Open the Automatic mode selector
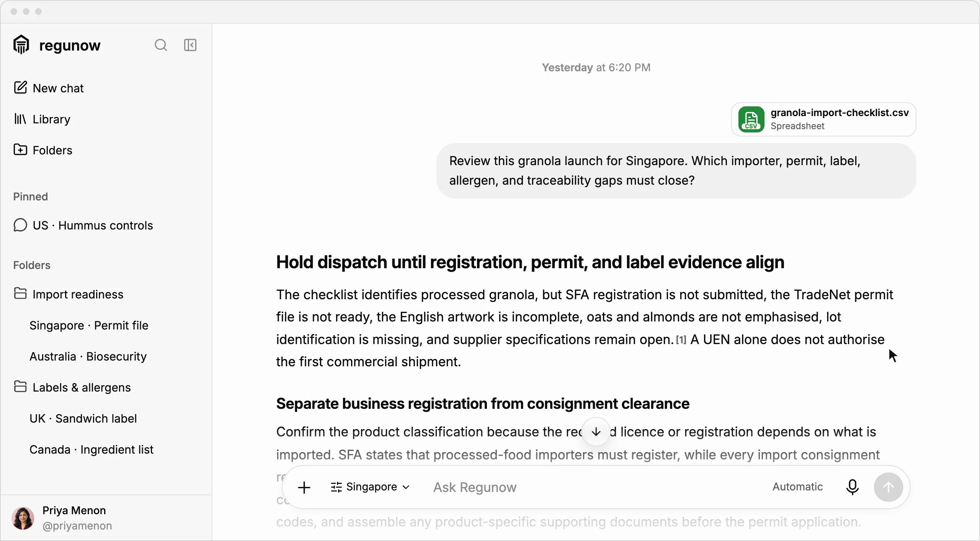The width and height of the screenshot is (980, 541). pos(797,487)
